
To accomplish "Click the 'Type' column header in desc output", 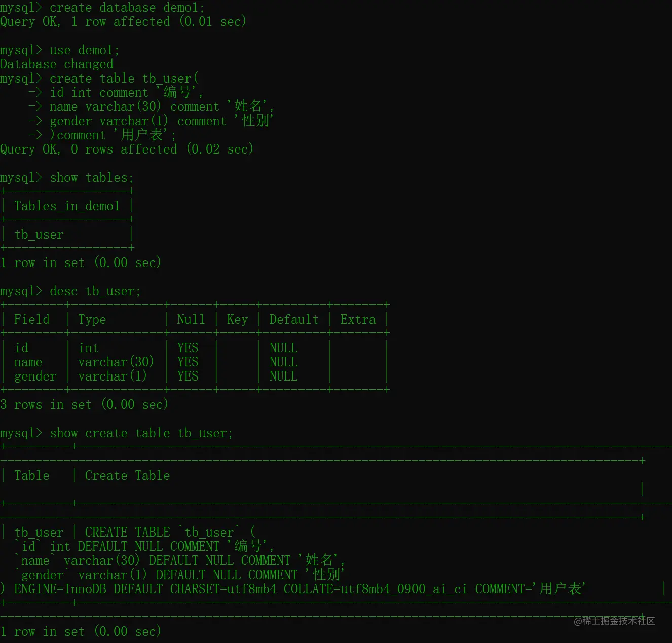I will tap(92, 320).
